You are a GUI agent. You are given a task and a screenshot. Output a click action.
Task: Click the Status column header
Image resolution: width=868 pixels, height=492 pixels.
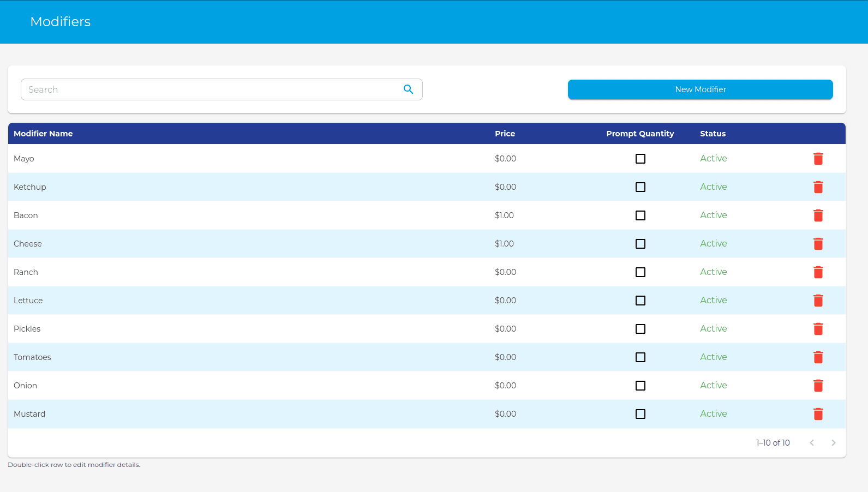713,134
